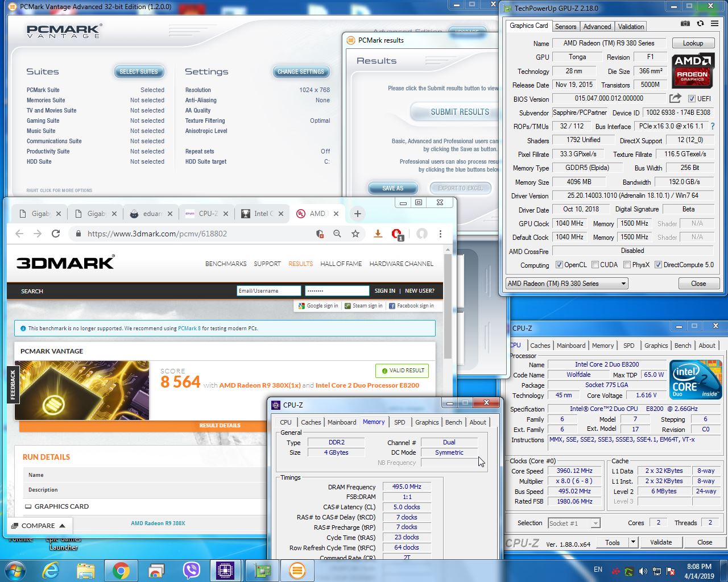Toggle the UEFI checkbox in GPU-Z

click(692, 99)
